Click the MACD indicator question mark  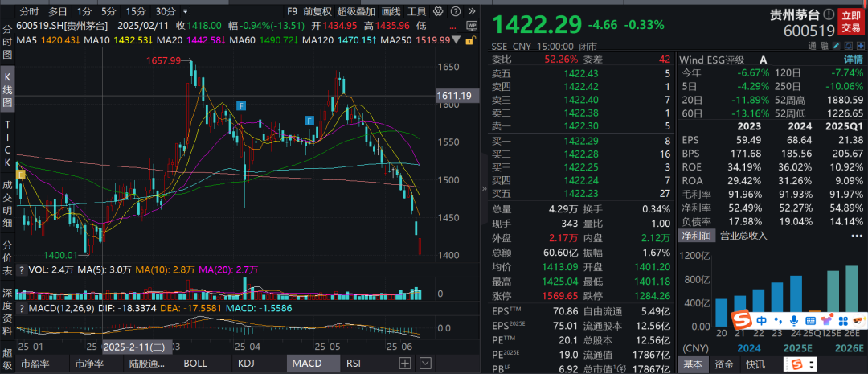point(22,307)
